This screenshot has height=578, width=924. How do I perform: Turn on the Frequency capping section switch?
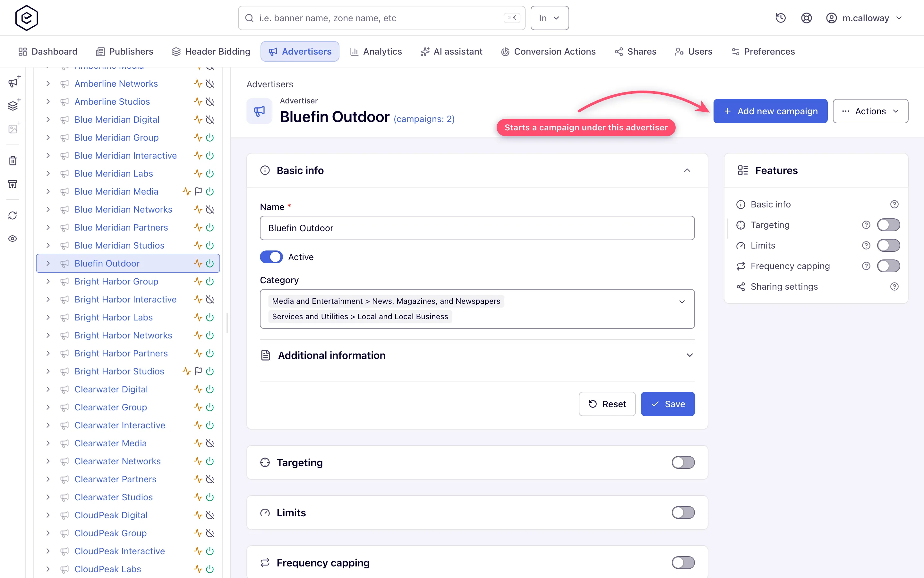point(683,563)
